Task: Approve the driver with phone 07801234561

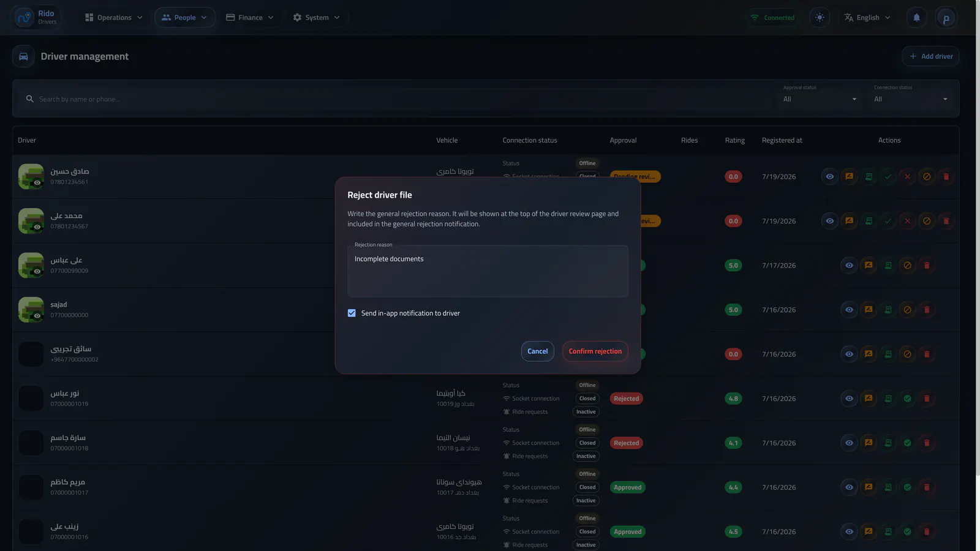Action: 888,176
